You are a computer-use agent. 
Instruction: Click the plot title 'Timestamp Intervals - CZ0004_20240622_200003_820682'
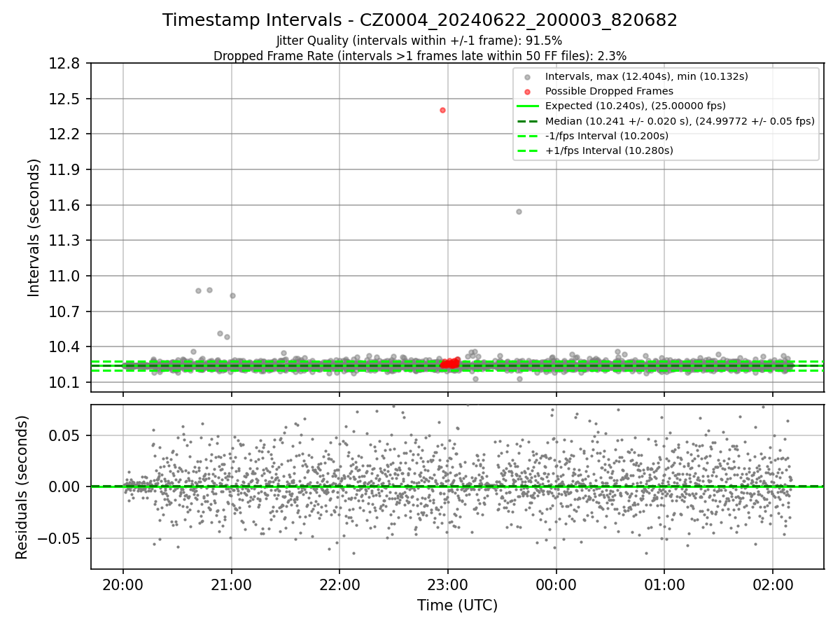click(420, 20)
